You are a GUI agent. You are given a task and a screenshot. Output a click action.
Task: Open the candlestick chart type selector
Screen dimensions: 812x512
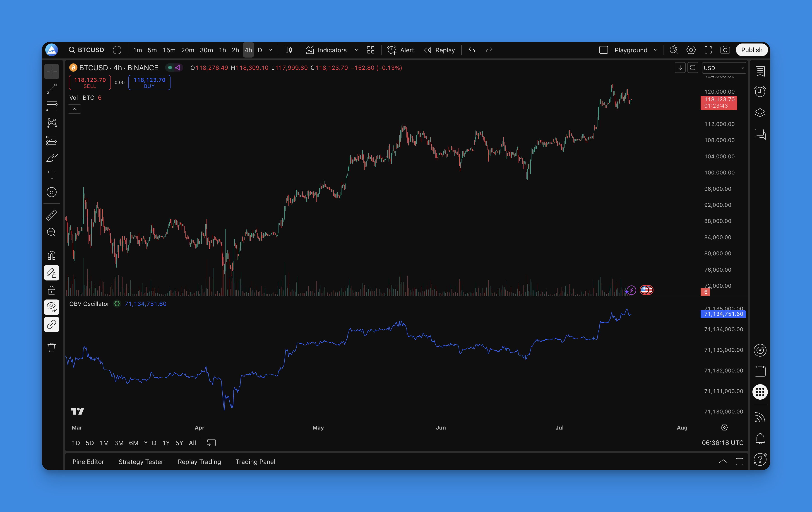tap(289, 50)
